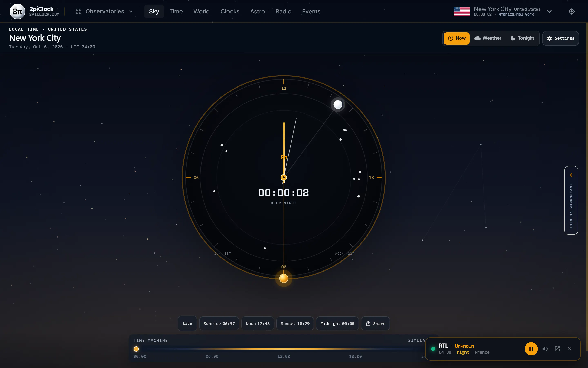Image resolution: width=588 pixels, height=368 pixels.
Task: Click the MOON -22° label
Action: click(344, 253)
